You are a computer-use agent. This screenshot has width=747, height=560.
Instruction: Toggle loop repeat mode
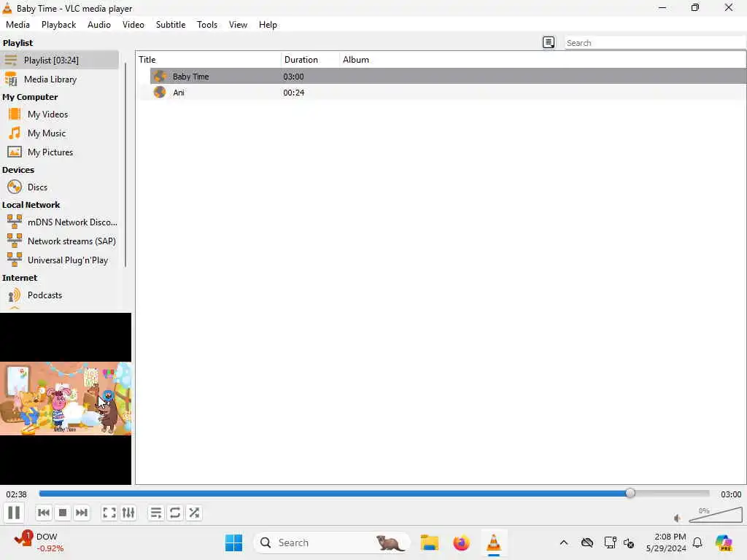[x=175, y=513]
